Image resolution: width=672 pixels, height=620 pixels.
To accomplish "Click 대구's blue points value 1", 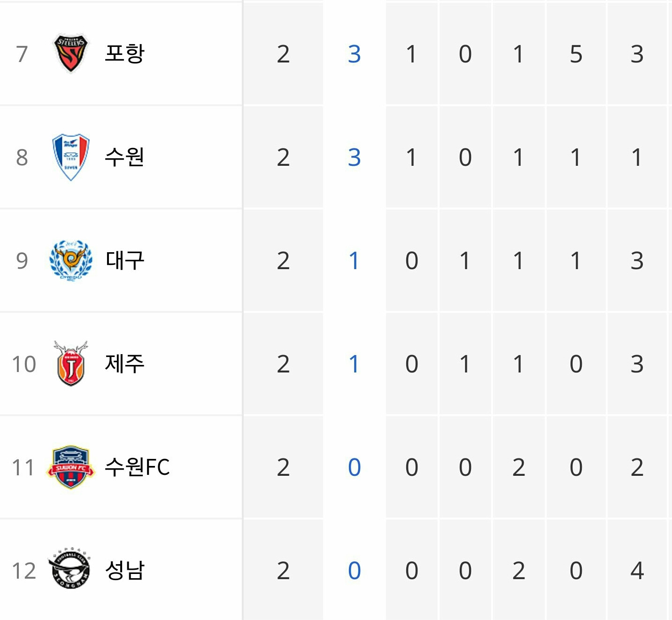I will click(355, 261).
